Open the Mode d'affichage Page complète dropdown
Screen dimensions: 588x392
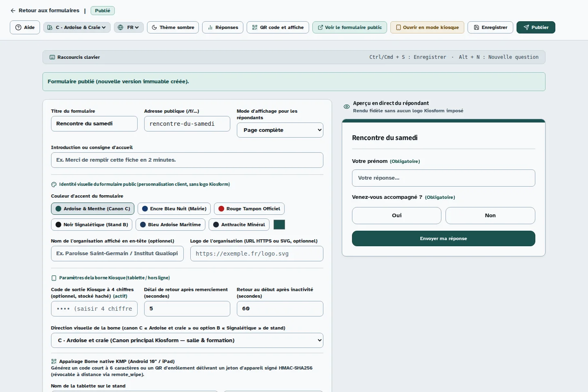[280, 130]
